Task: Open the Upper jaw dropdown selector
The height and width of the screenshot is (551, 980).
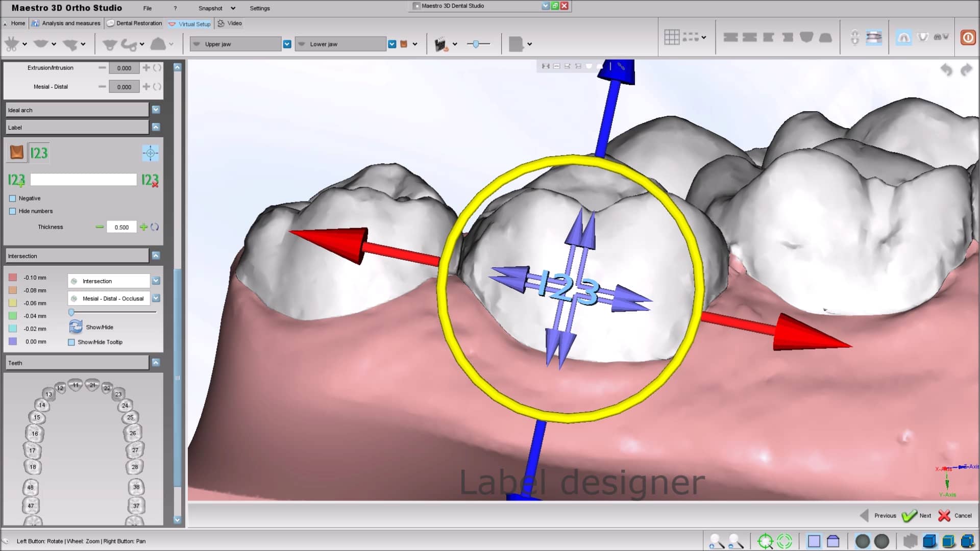Action: 287,44
